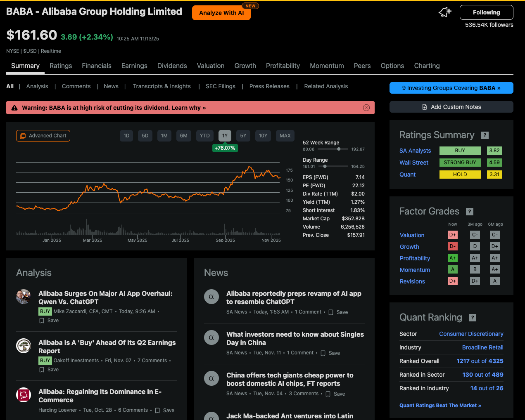
Task: Open the Factor Grades help icon
Action: (470, 212)
